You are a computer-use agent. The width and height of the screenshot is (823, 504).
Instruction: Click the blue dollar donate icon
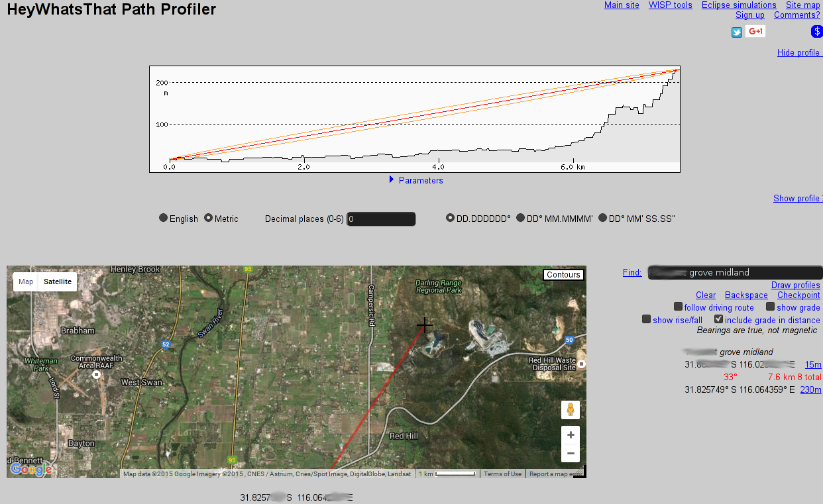pos(817,32)
